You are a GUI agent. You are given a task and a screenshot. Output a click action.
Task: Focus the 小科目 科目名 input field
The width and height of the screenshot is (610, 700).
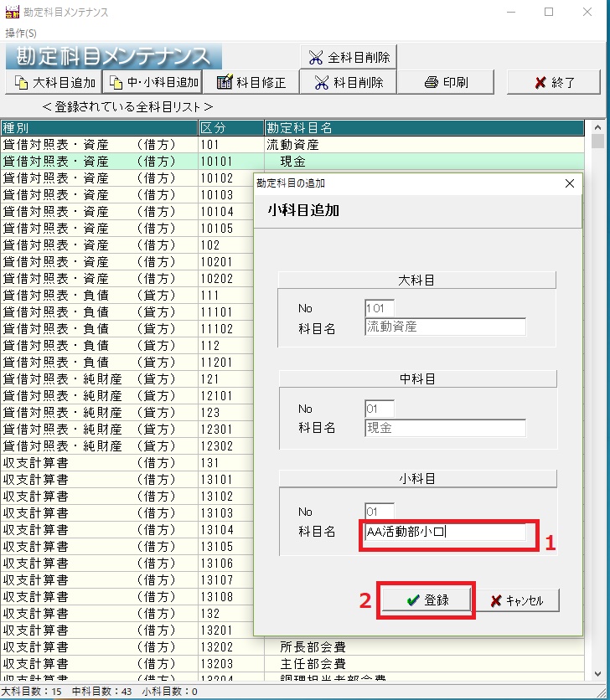[446, 532]
